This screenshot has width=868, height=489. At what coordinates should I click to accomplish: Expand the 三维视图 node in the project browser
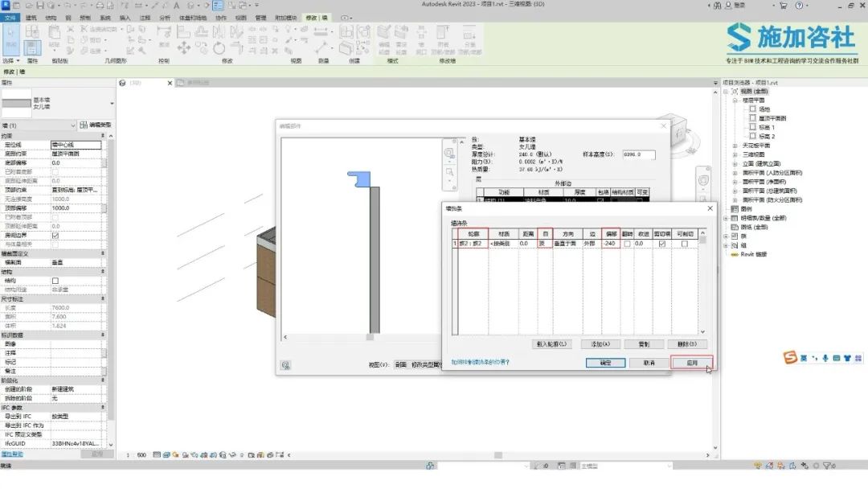click(735, 154)
